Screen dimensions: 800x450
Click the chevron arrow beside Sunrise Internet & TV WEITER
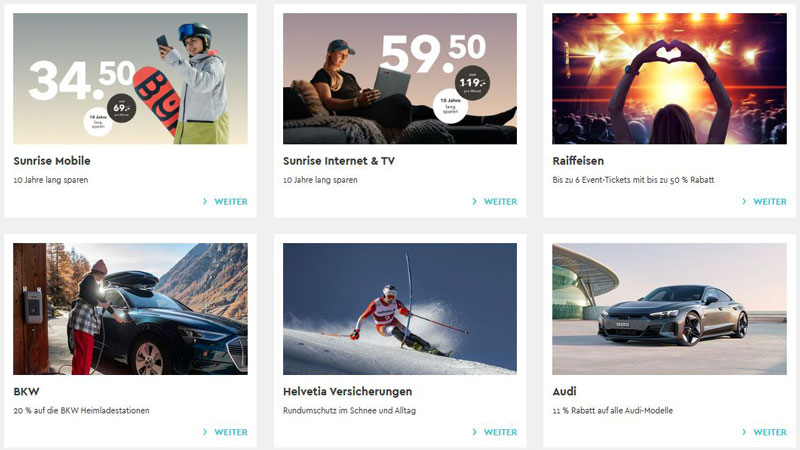[x=474, y=202]
